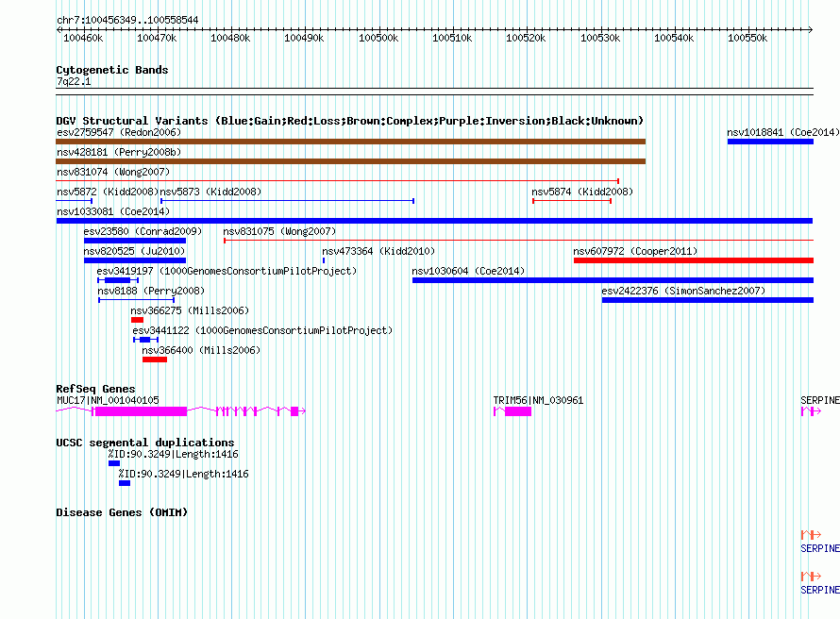This screenshot has height=619, width=840.
Task: Open the upper SERPINE OMIM disease gene
Action: tap(811, 534)
